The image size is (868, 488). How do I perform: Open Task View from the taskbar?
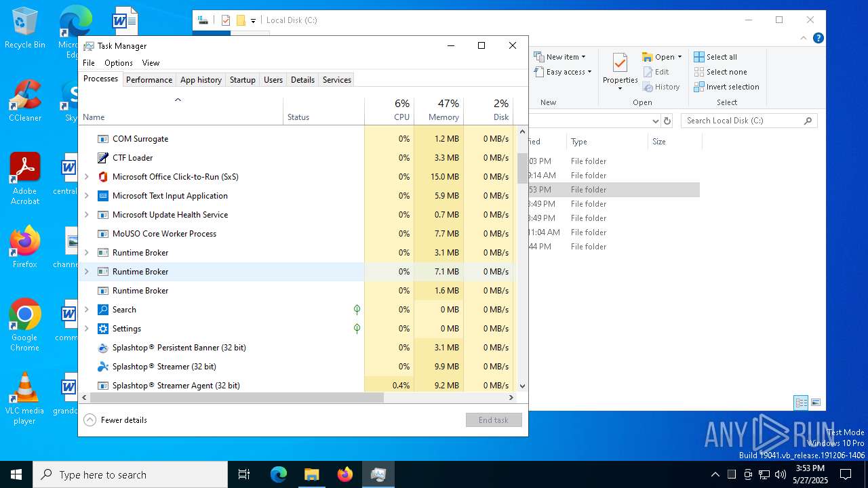click(x=244, y=474)
